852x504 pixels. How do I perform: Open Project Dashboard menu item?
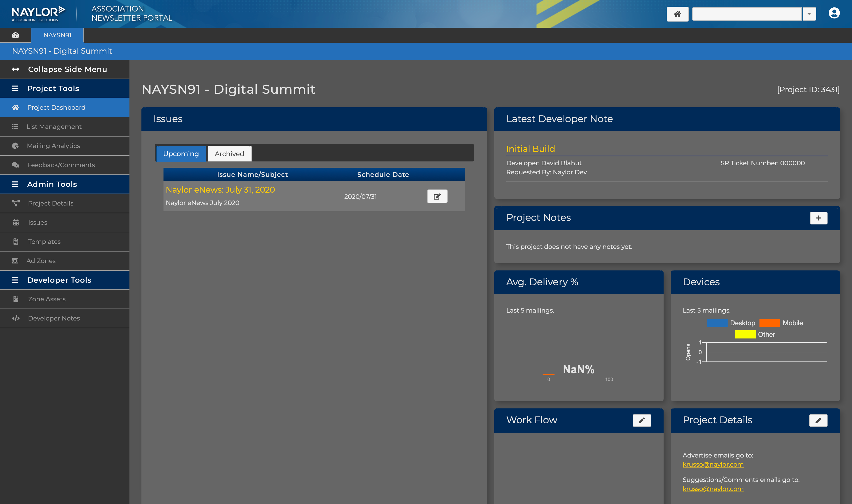coord(64,108)
